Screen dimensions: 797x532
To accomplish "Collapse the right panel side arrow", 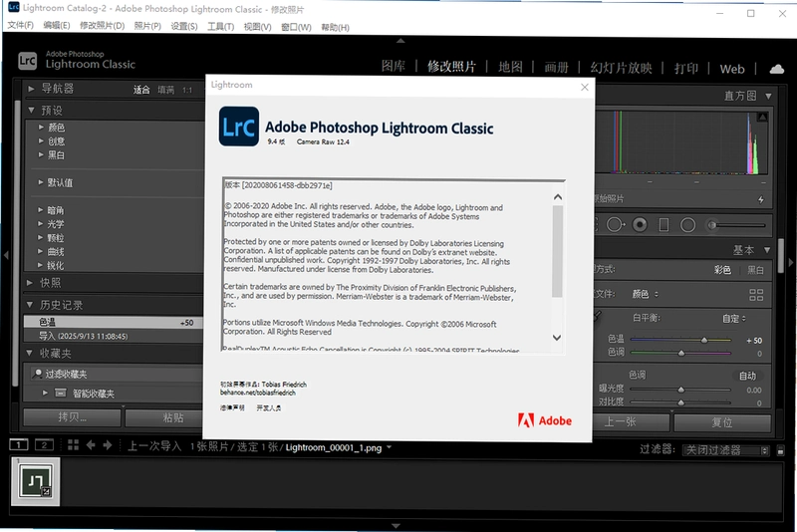I will (x=791, y=262).
